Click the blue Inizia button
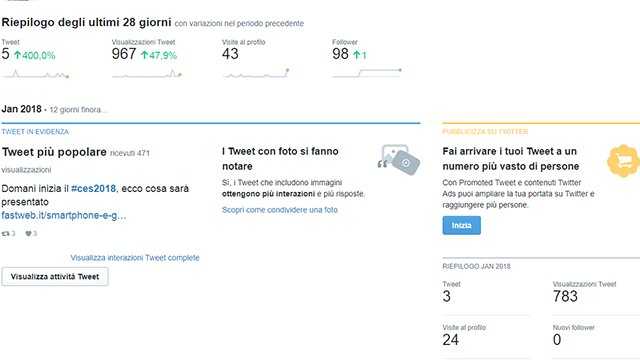This screenshot has width=640, height=360. pos(461,225)
